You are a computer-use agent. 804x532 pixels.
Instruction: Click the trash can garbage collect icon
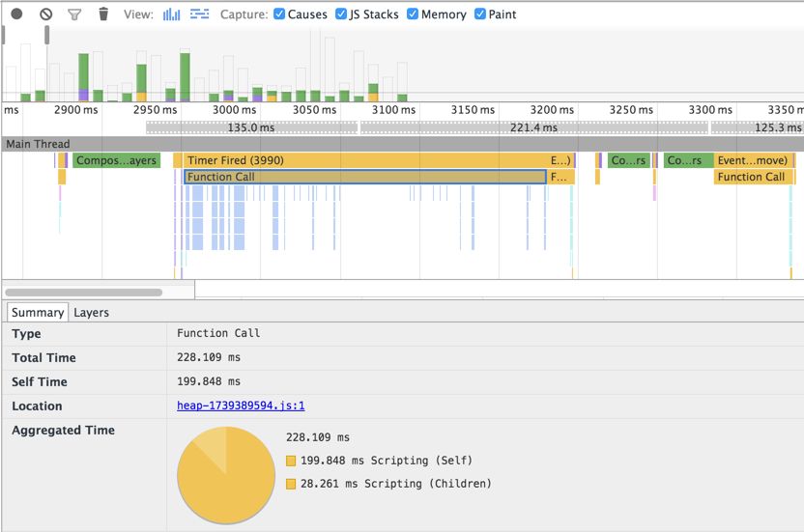click(103, 14)
